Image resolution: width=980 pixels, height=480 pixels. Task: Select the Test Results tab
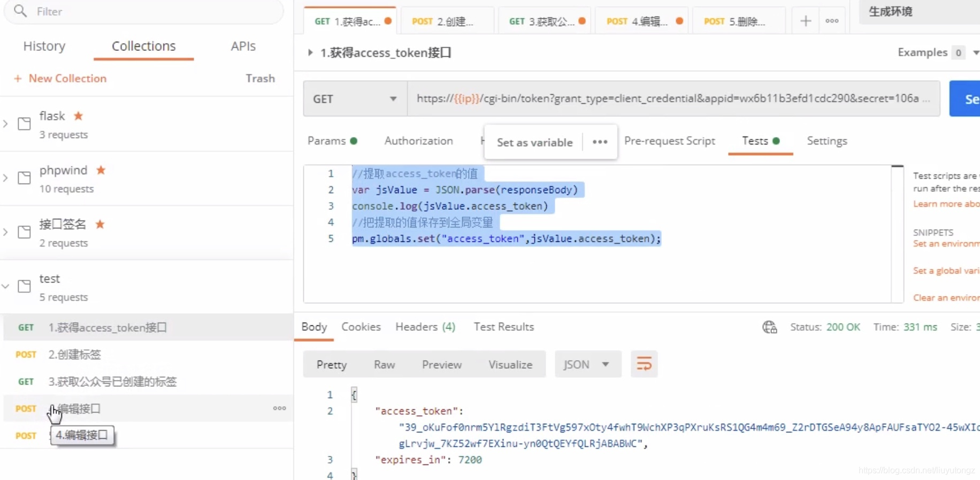click(503, 326)
